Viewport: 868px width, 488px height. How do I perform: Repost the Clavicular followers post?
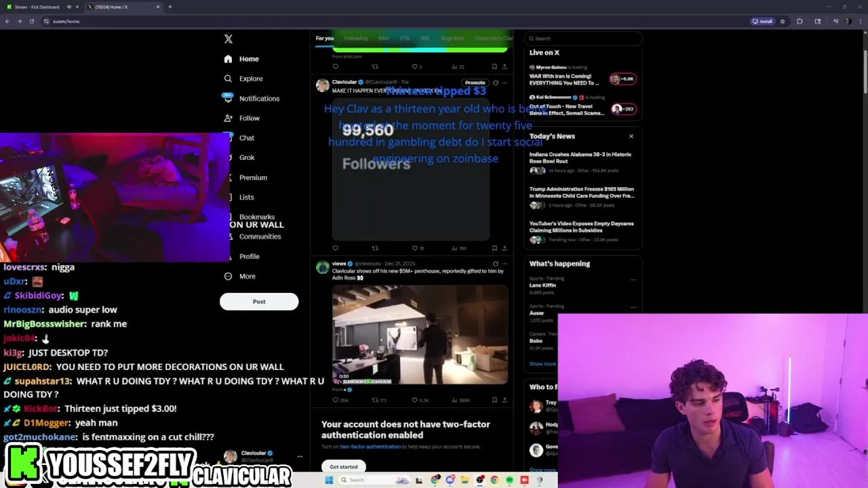[375, 248]
